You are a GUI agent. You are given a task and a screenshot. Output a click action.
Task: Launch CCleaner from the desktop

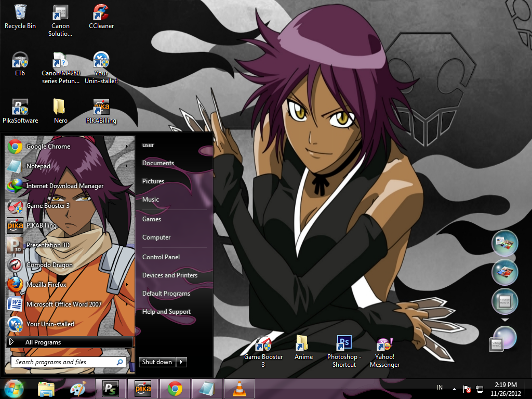tap(101, 17)
